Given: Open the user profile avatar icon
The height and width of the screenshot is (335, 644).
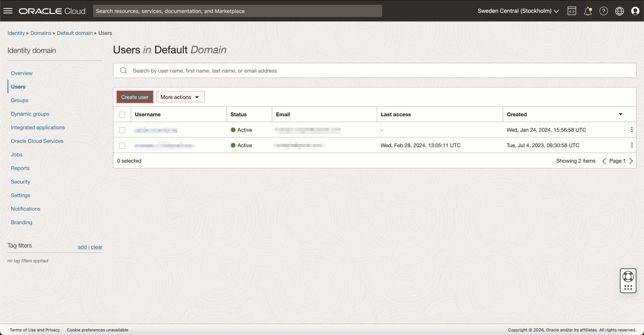Looking at the screenshot, I should coord(635,11).
